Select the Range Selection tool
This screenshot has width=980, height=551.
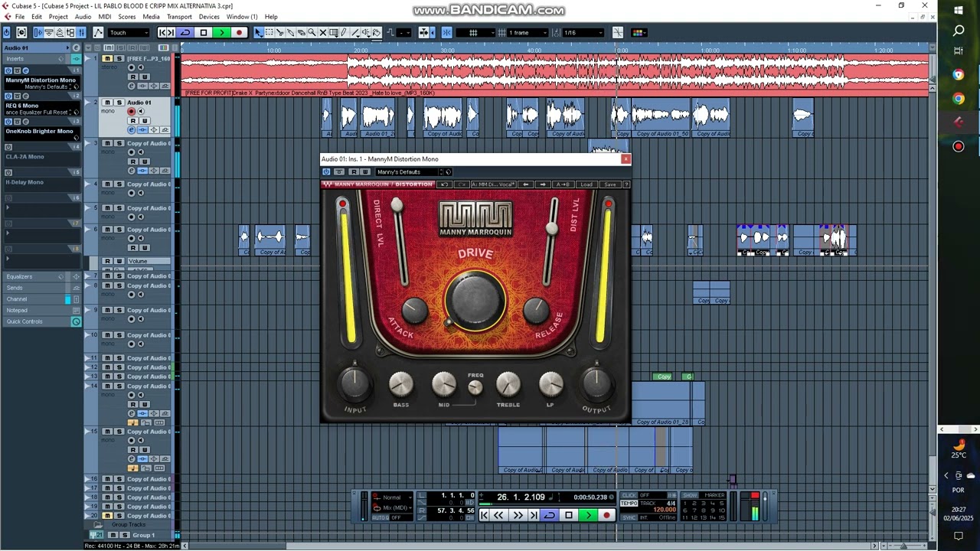point(269,33)
